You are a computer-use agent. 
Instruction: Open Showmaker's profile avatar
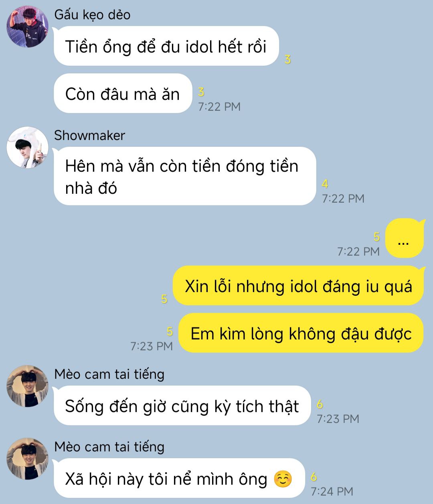28,147
